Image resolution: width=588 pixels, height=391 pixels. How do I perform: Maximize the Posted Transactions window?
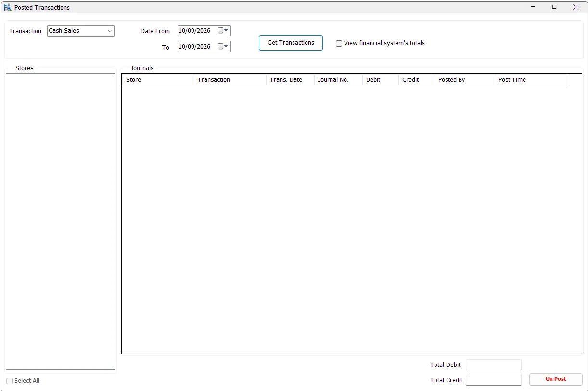pyautogui.click(x=554, y=7)
